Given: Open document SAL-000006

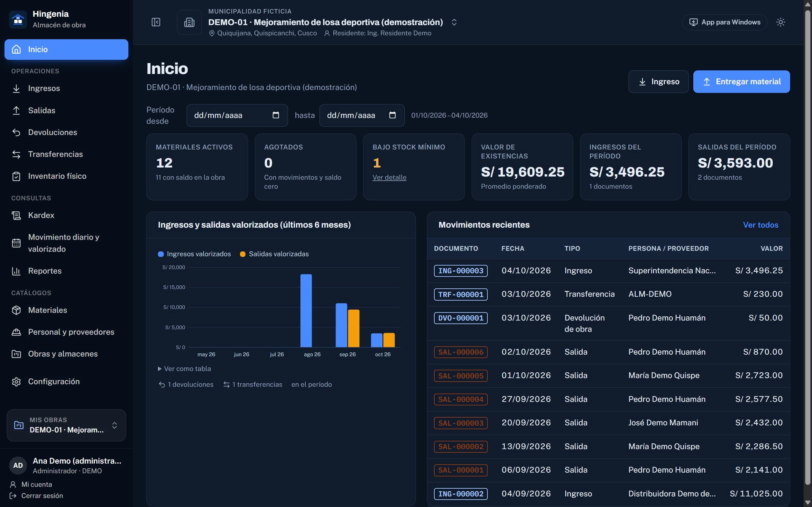Looking at the screenshot, I should click(x=461, y=352).
